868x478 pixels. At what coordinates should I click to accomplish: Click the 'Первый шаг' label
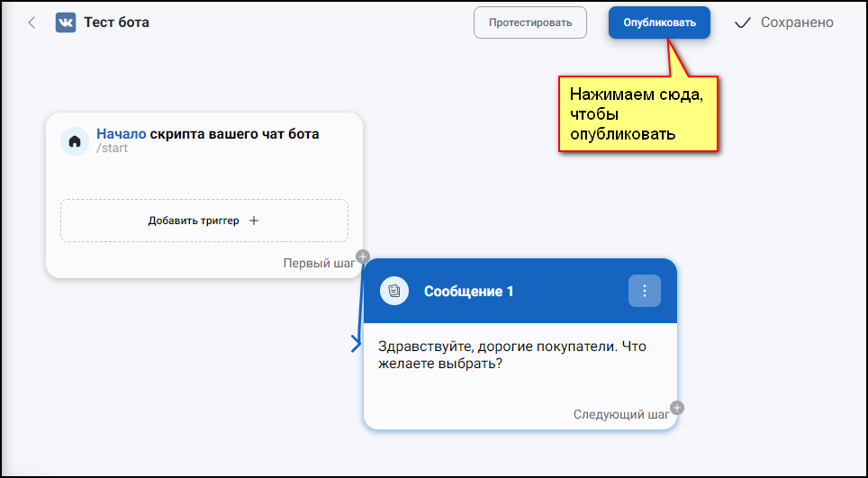click(319, 264)
